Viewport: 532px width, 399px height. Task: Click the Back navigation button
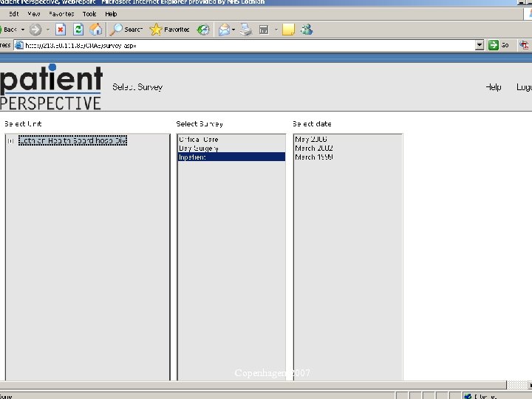click(x=8, y=30)
